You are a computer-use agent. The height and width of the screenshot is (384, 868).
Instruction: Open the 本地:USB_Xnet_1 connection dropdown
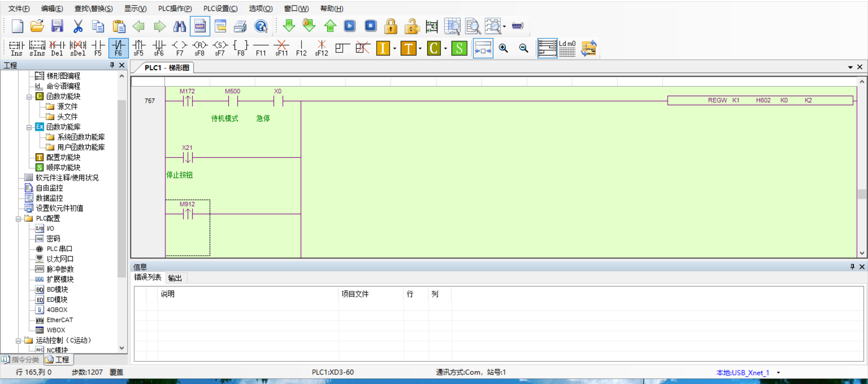pos(778,373)
